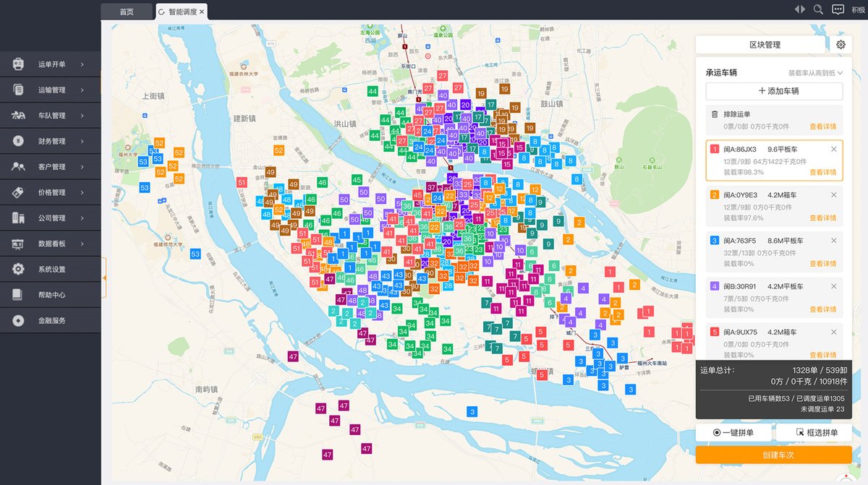The width and height of the screenshot is (868, 485).
Task: Click the 添加车辆 button
Action: pyautogui.click(x=774, y=91)
